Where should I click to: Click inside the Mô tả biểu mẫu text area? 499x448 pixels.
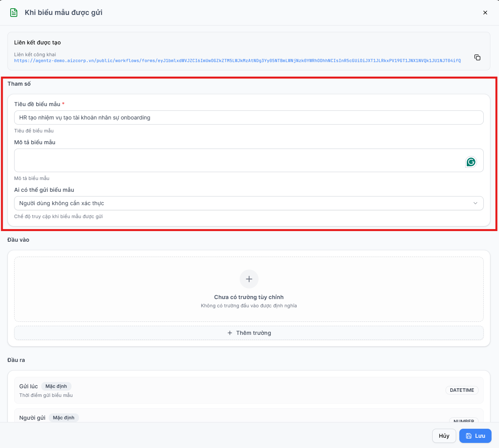[x=249, y=160]
